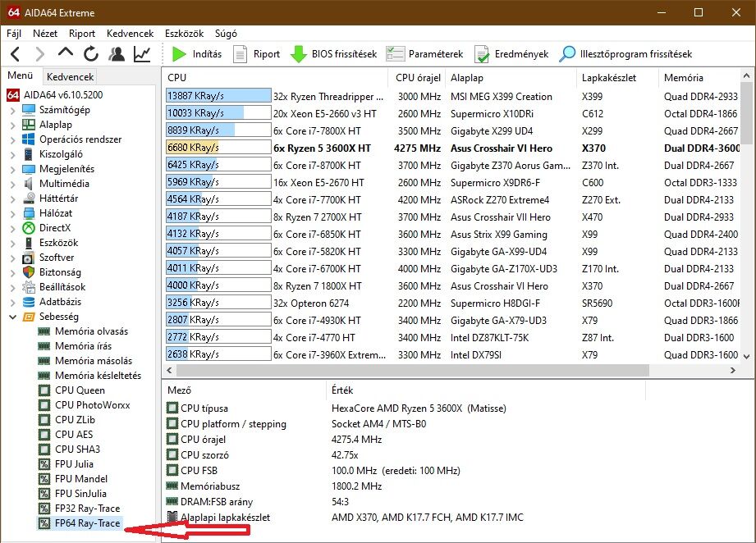Open the graph chart icon in toolbar
Screen dimensions: 756x543
pyautogui.click(x=142, y=54)
